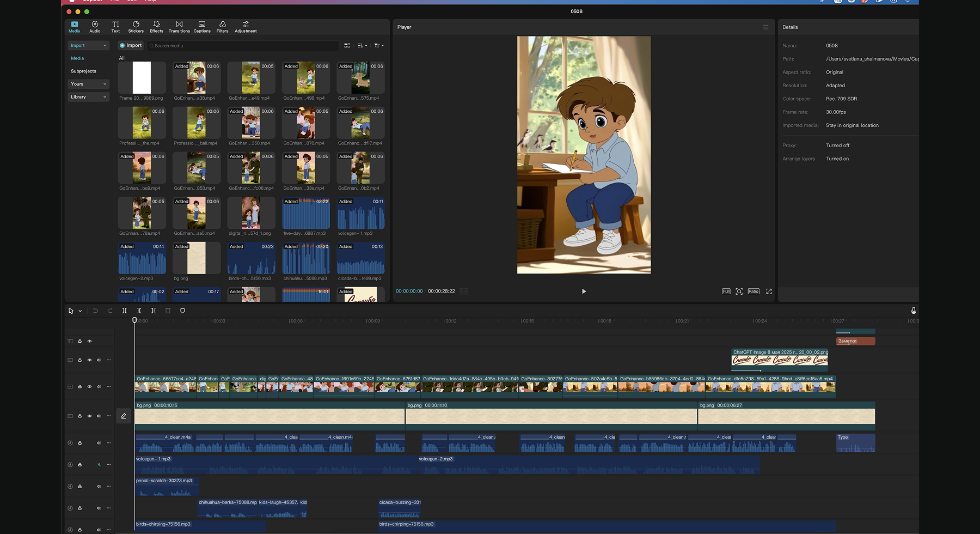The width and height of the screenshot is (980, 534).
Task: Collapse the Import sidebar section
Action: 89,45
